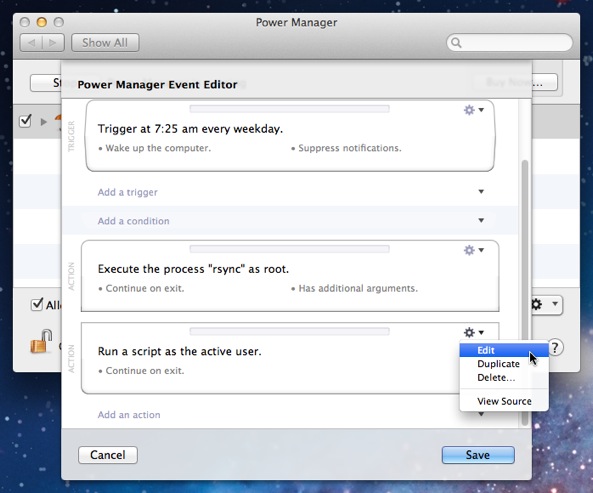
Task: Open the gear action menu in Power Manager window
Action: click(x=546, y=304)
